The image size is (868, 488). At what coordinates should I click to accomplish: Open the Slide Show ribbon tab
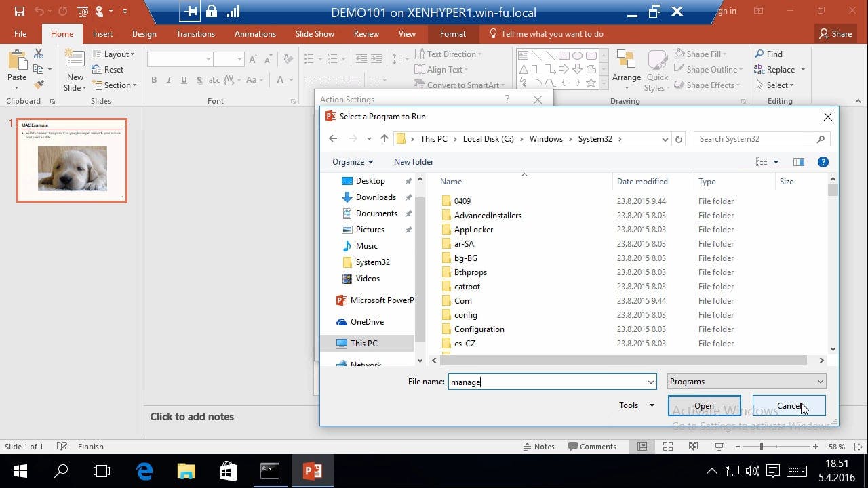click(x=315, y=33)
